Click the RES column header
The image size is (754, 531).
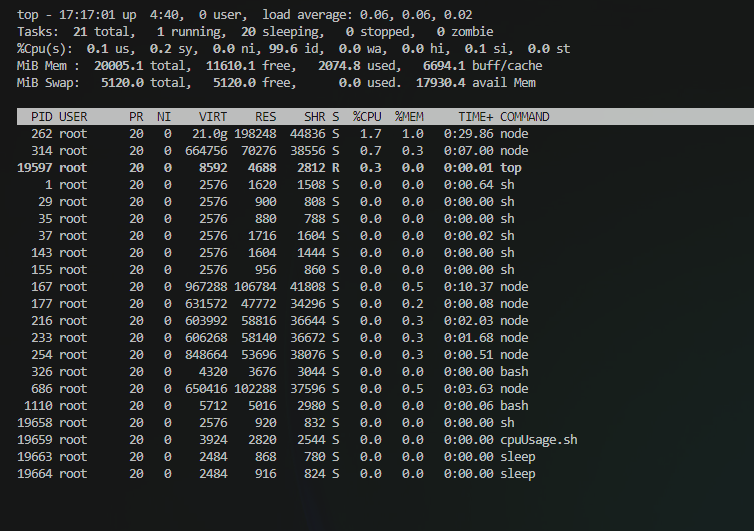pos(265,117)
